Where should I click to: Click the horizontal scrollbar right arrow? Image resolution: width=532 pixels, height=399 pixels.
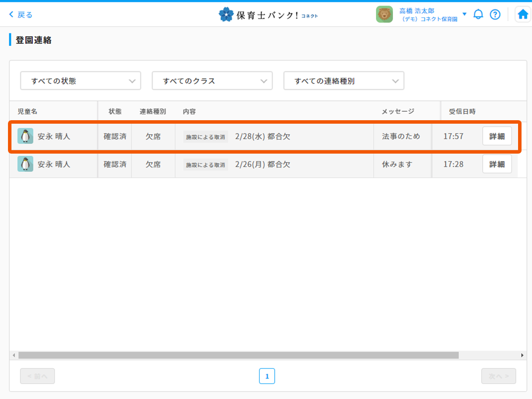point(522,355)
